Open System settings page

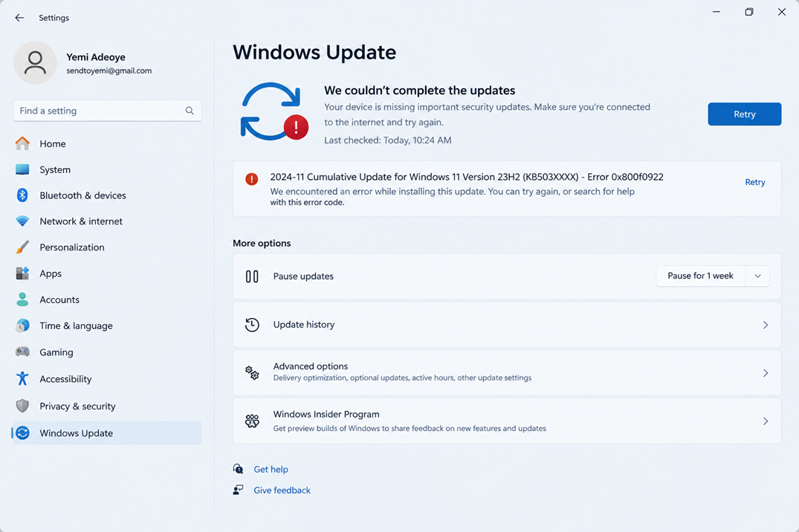coord(107,169)
